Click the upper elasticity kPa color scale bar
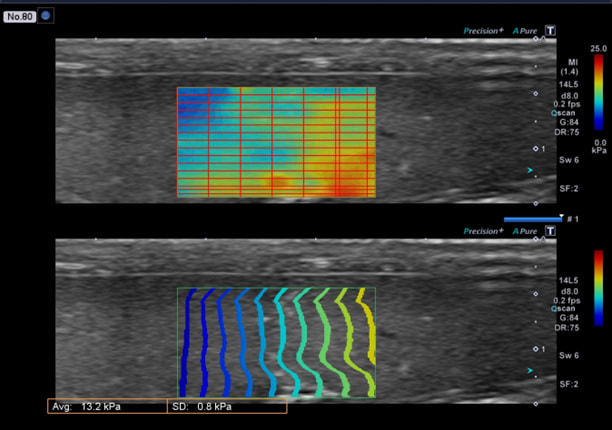 (598, 94)
